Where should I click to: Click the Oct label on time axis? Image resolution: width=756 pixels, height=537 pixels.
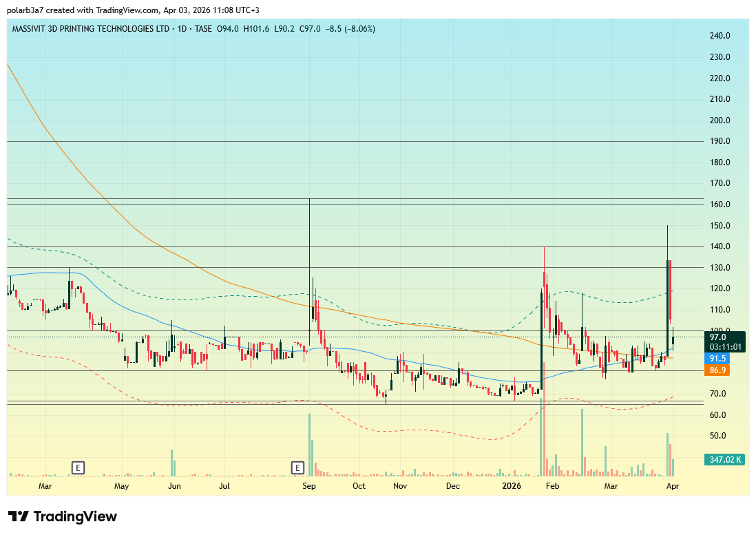click(359, 486)
